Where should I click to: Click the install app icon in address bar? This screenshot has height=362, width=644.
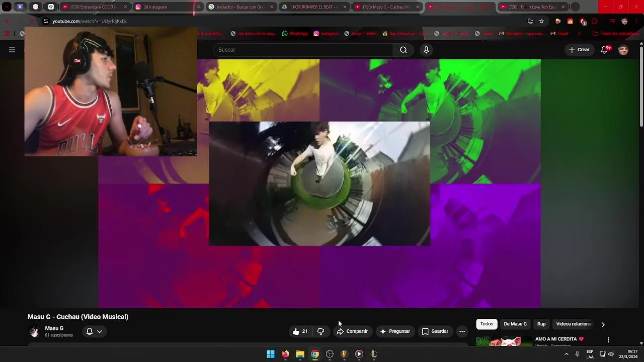[x=530, y=21]
